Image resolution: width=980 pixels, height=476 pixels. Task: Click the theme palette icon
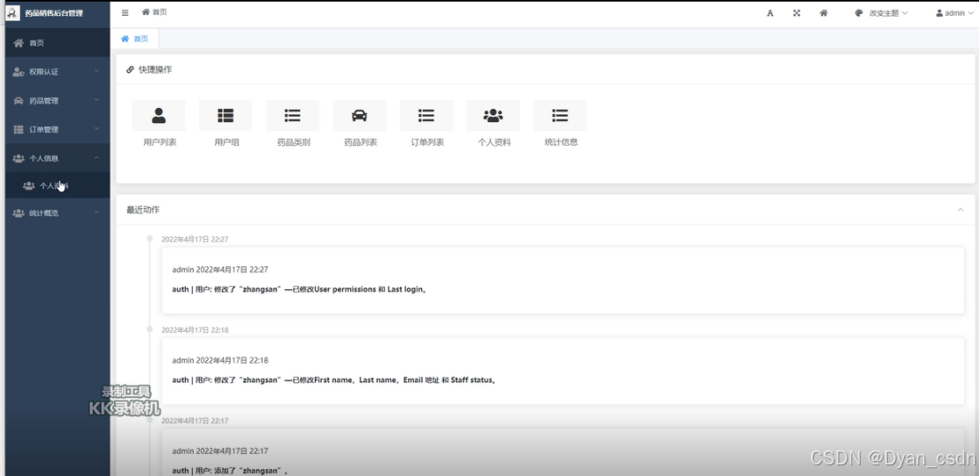[x=859, y=13]
